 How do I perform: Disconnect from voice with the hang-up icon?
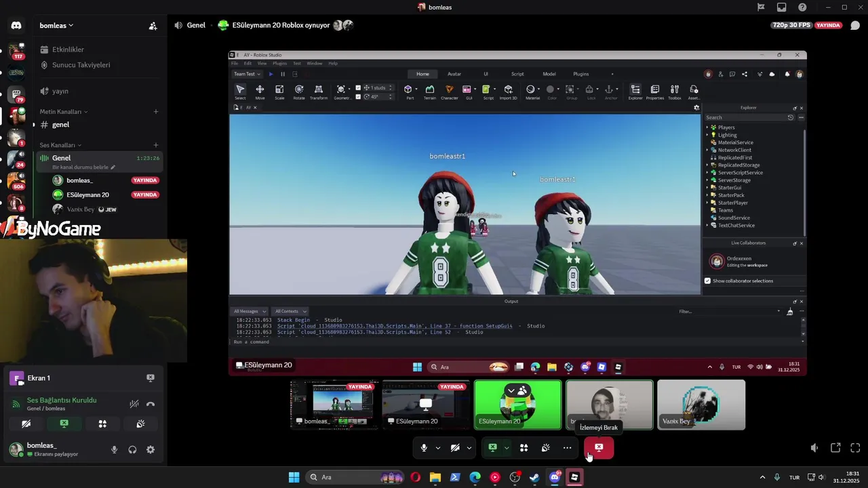pyautogui.click(x=151, y=404)
